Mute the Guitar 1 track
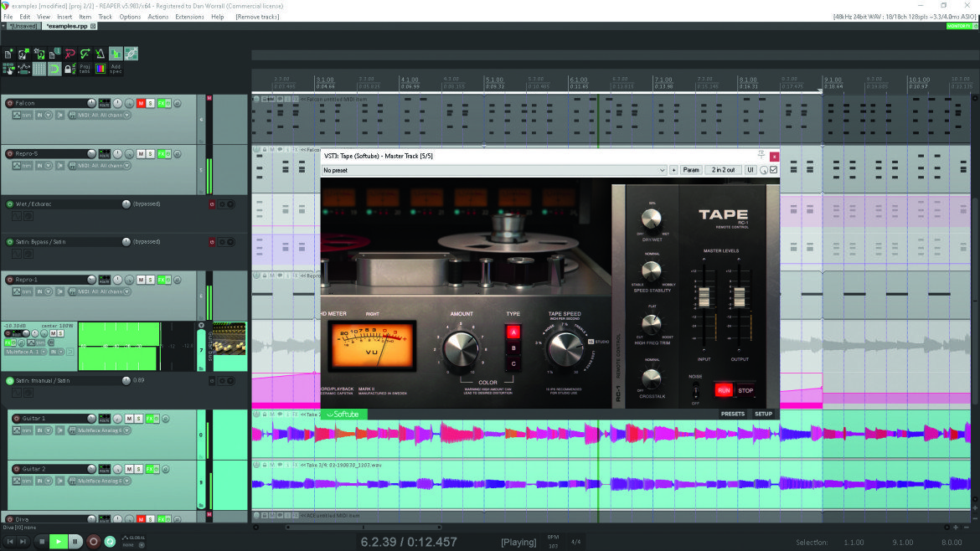Image resolution: width=980 pixels, height=551 pixels. pyautogui.click(x=129, y=419)
